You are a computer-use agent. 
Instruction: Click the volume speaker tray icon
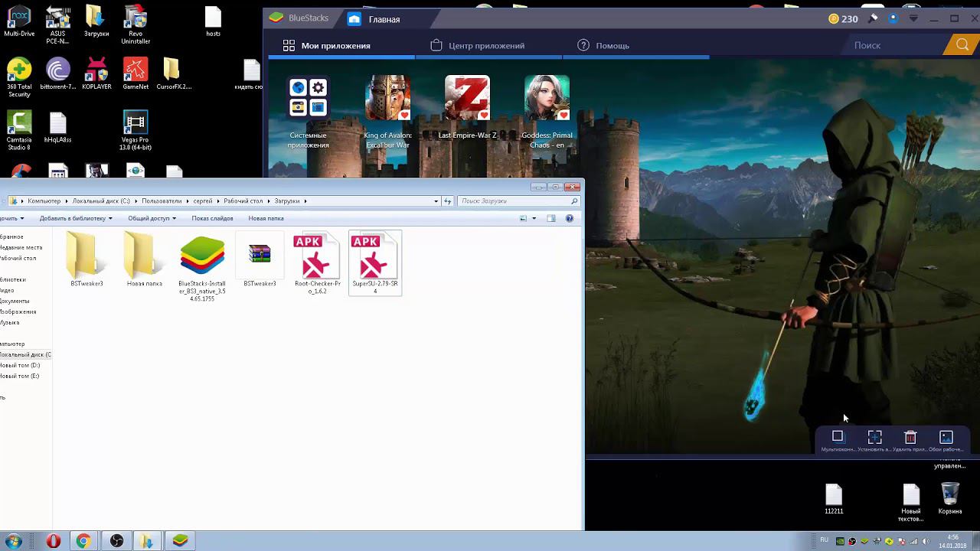click(928, 541)
